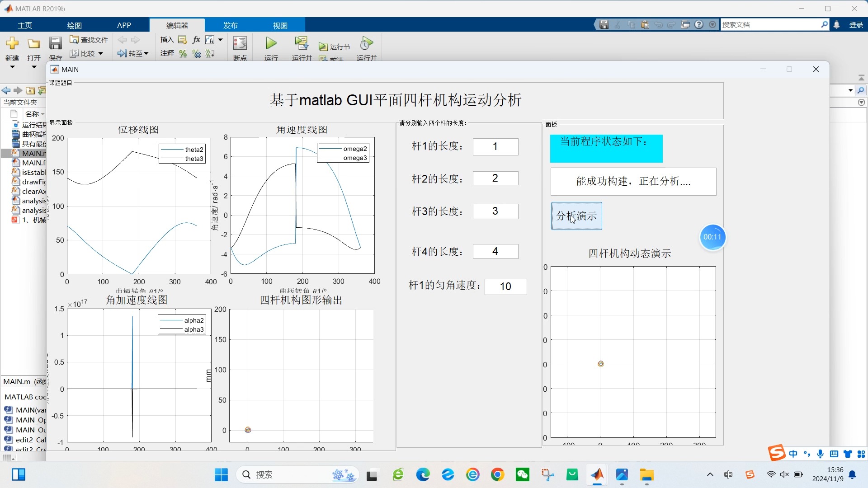Save the file using 保存 floppy icon
868x488 pixels.
pos(55,44)
